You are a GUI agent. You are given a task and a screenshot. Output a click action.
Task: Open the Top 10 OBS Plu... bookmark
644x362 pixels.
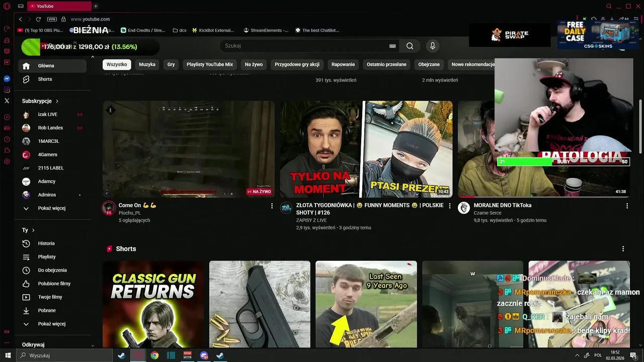[40, 30]
